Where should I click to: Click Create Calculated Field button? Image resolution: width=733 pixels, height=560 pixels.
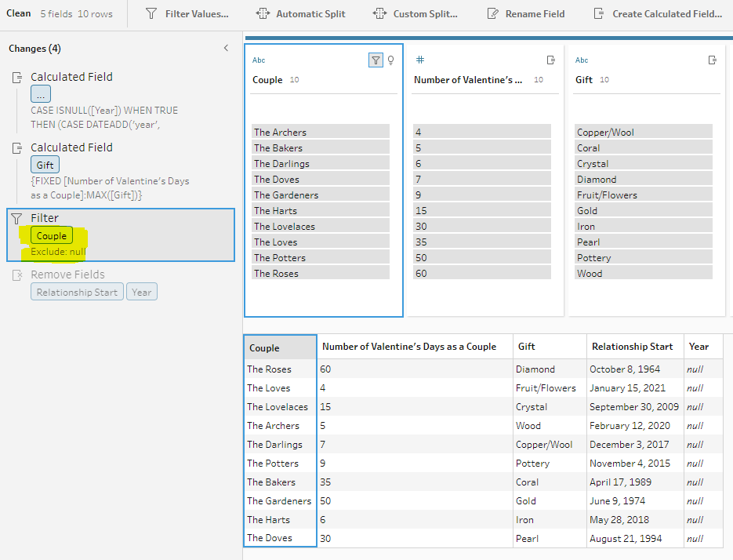(658, 14)
